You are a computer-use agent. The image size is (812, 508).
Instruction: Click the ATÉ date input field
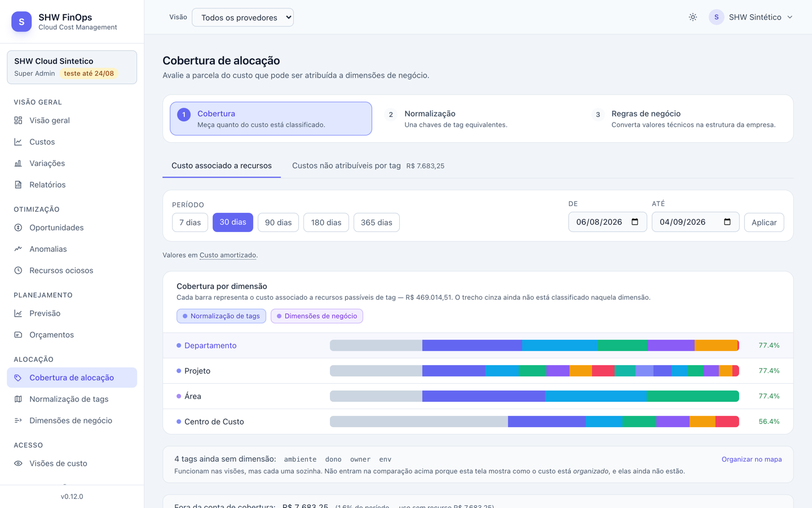[695, 222]
